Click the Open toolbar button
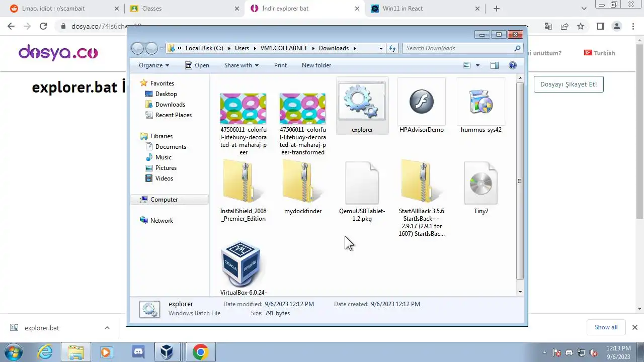Image resolution: width=644 pixels, height=362 pixels. tap(197, 65)
